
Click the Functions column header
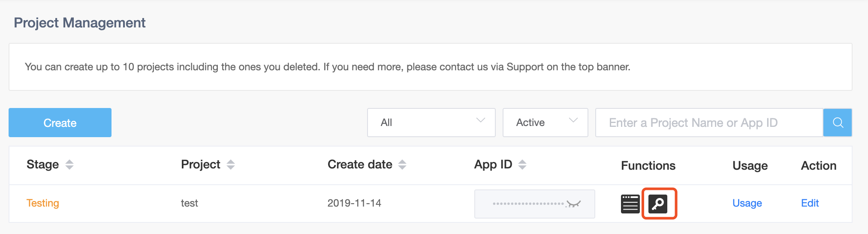pos(648,165)
